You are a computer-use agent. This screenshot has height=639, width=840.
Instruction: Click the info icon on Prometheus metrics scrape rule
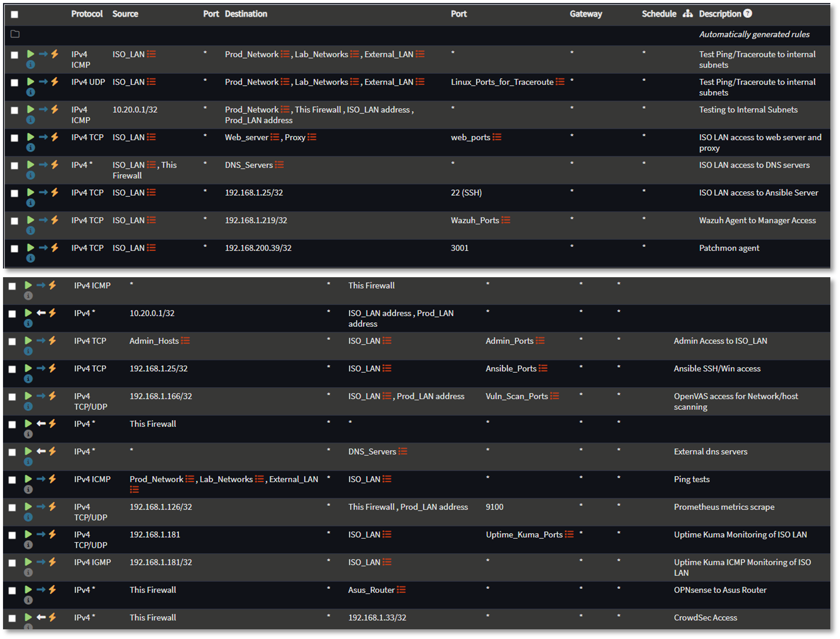pos(27,517)
